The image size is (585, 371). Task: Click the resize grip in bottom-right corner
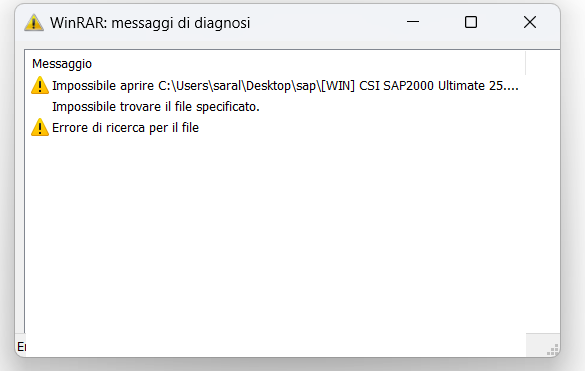coord(553,350)
